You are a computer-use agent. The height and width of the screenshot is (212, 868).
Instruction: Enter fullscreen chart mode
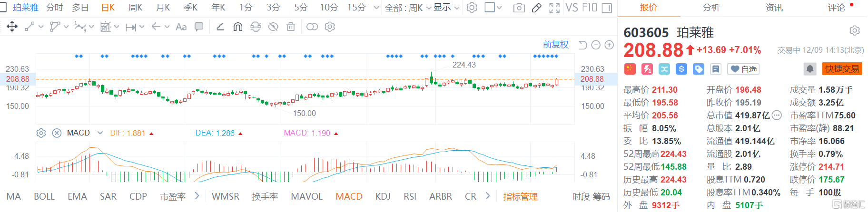554,8
